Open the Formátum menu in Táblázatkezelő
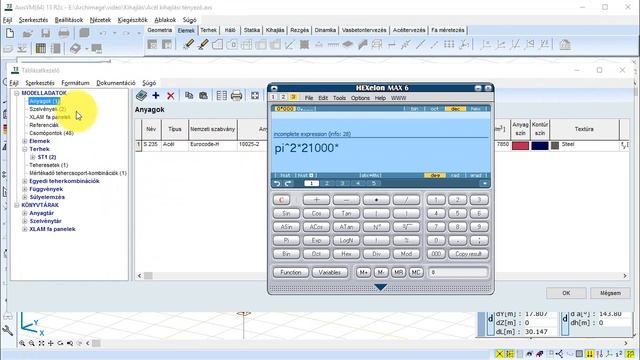Image resolution: width=640 pixels, height=360 pixels. [x=76, y=83]
